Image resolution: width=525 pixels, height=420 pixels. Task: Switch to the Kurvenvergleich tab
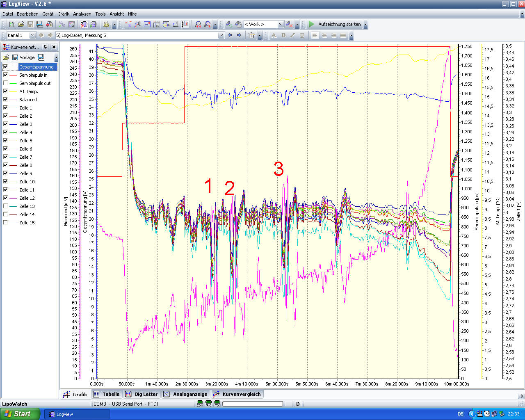click(237, 394)
